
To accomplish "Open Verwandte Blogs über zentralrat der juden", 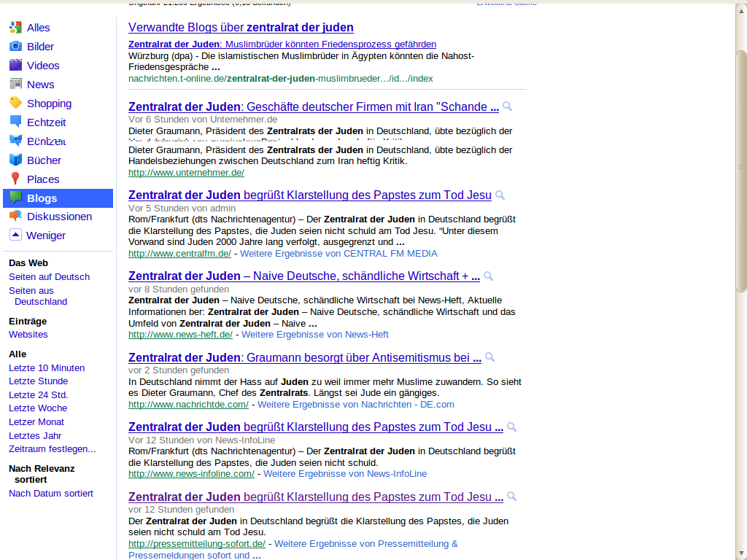I will tap(241, 27).
